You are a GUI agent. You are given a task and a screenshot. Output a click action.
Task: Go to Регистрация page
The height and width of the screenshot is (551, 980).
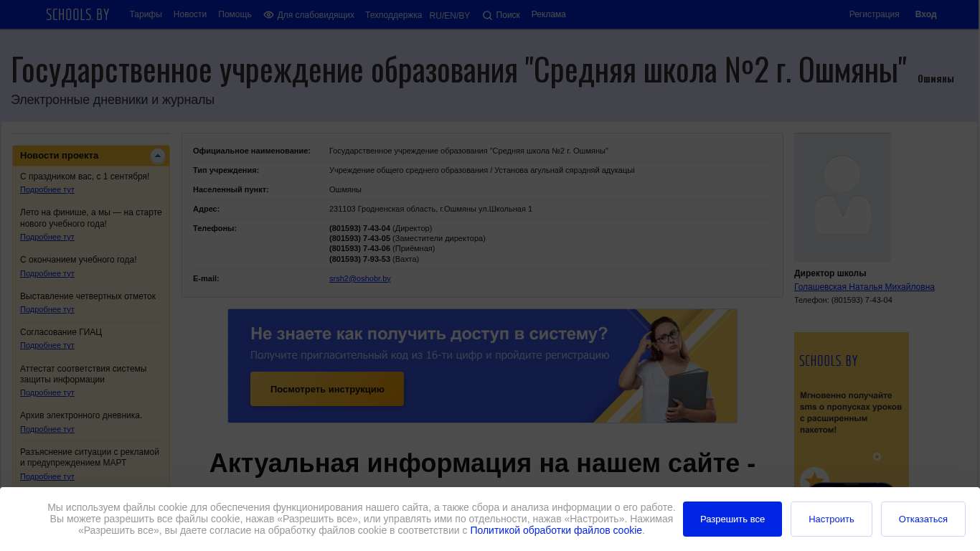click(x=874, y=14)
